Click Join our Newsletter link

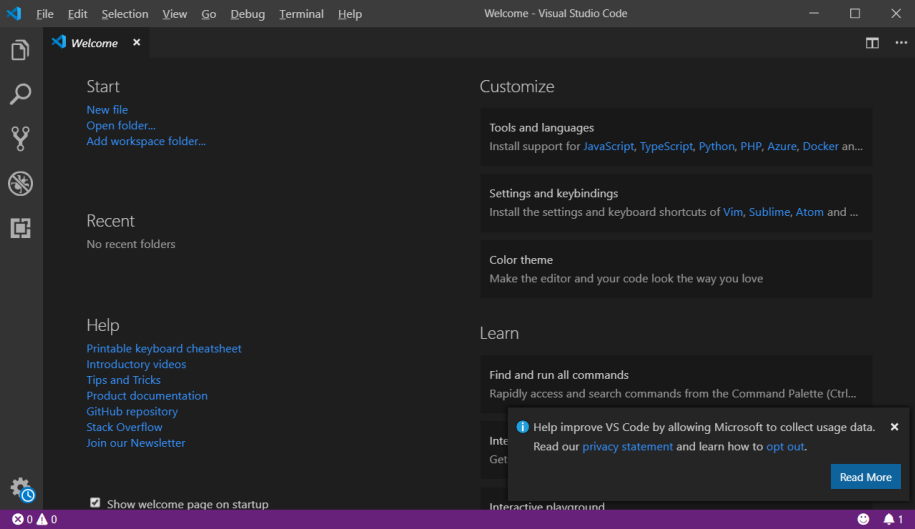coord(135,443)
